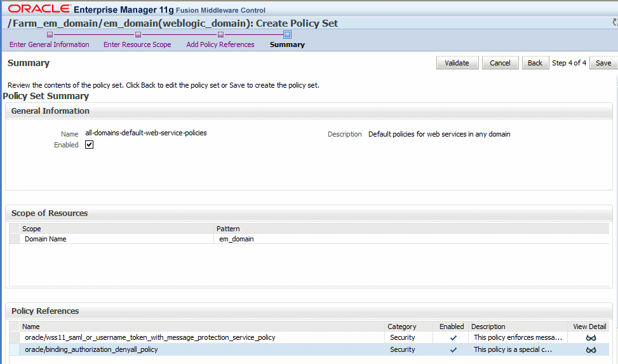Click the Summary step marker box
Viewport: 618px width, 364px height.
coord(287,35)
